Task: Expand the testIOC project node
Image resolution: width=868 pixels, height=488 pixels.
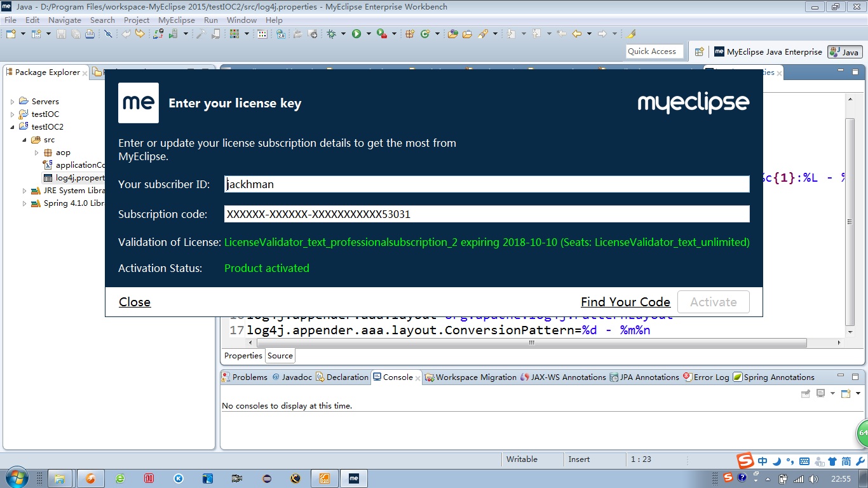Action: [12, 114]
